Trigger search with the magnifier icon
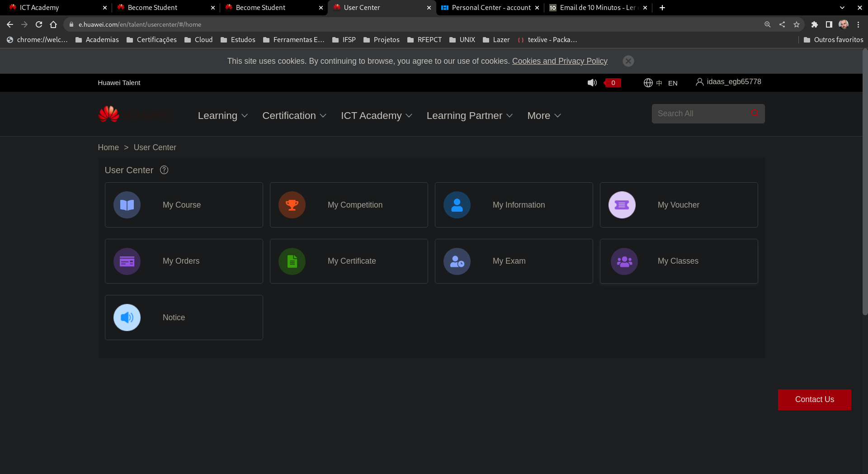Image resolution: width=868 pixels, height=474 pixels. pyautogui.click(x=754, y=113)
